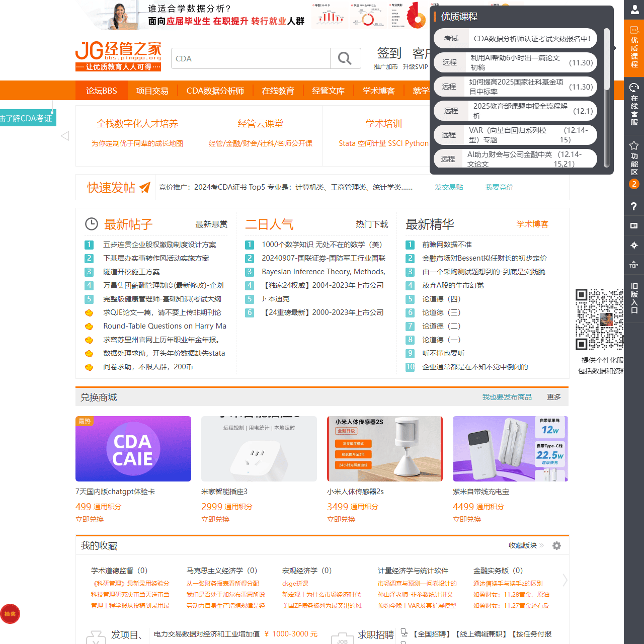The image size is (644, 644).
Task: Open the user account icon in the right sidebar
Action: [634, 10]
